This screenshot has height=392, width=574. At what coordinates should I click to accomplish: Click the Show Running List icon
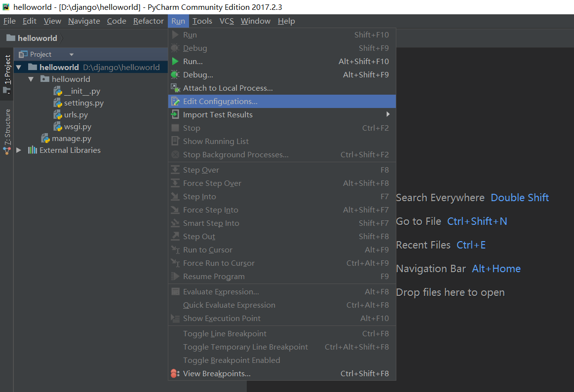[x=175, y=141]
